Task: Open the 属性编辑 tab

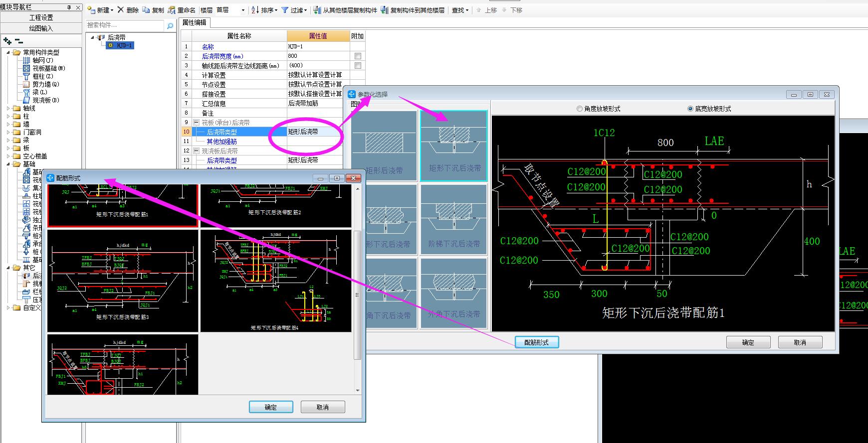Action: 195,22
